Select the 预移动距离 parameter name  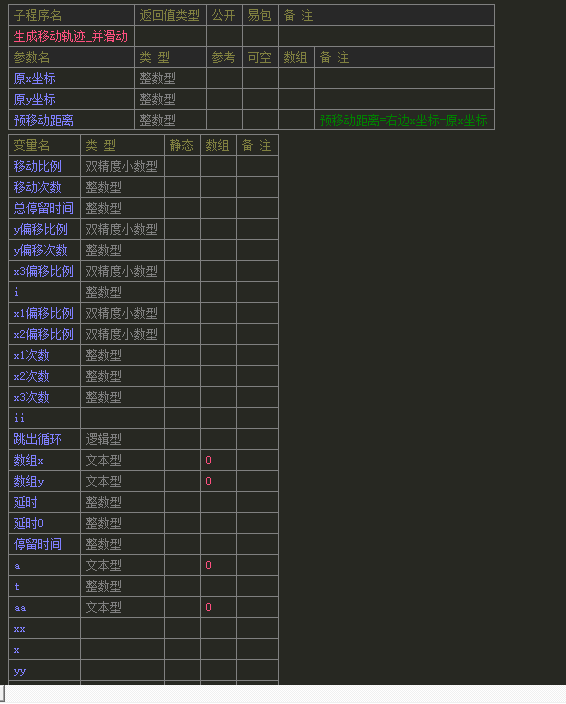tap(44, 120)
